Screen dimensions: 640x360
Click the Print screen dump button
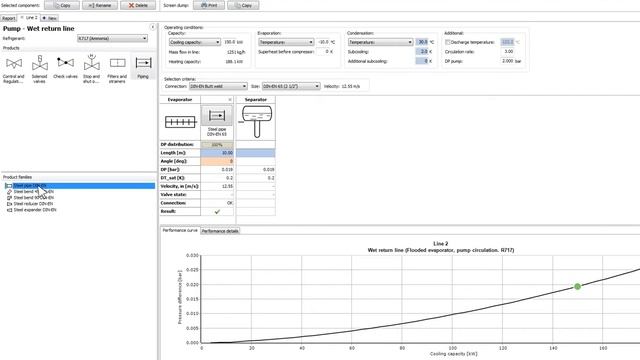tap(209, 5)
